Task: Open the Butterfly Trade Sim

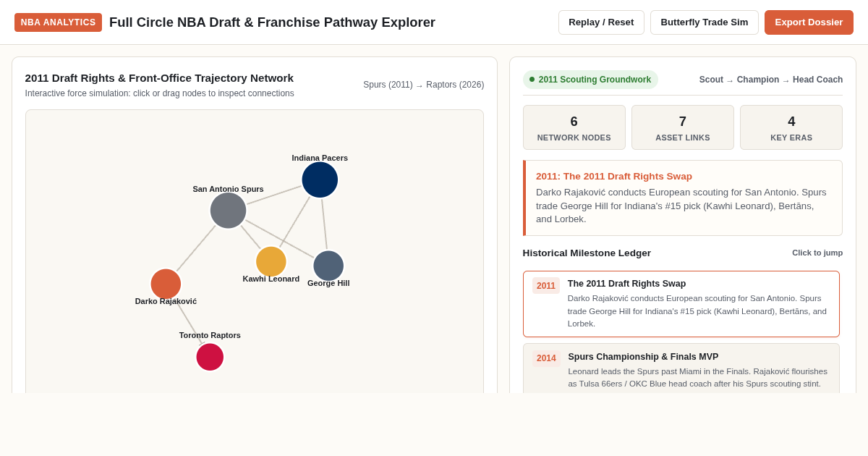Action: click(x=705, y=22)
